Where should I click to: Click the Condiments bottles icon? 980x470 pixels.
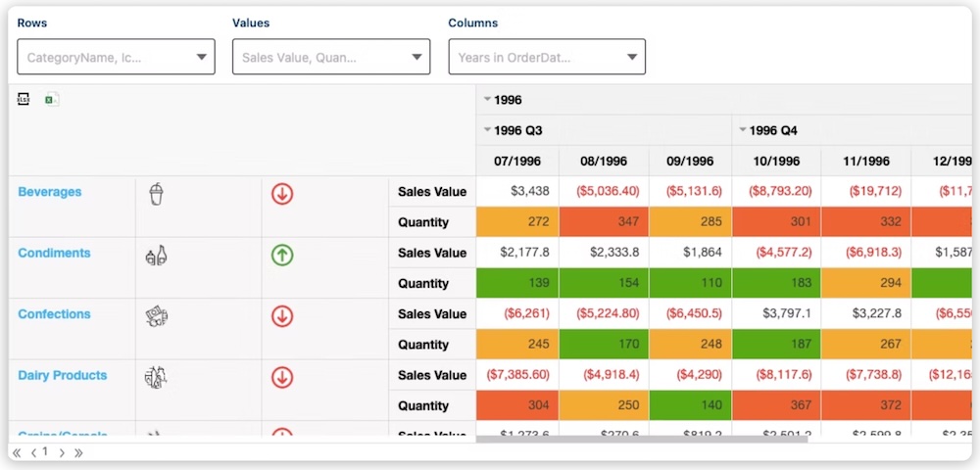point(156,256)
